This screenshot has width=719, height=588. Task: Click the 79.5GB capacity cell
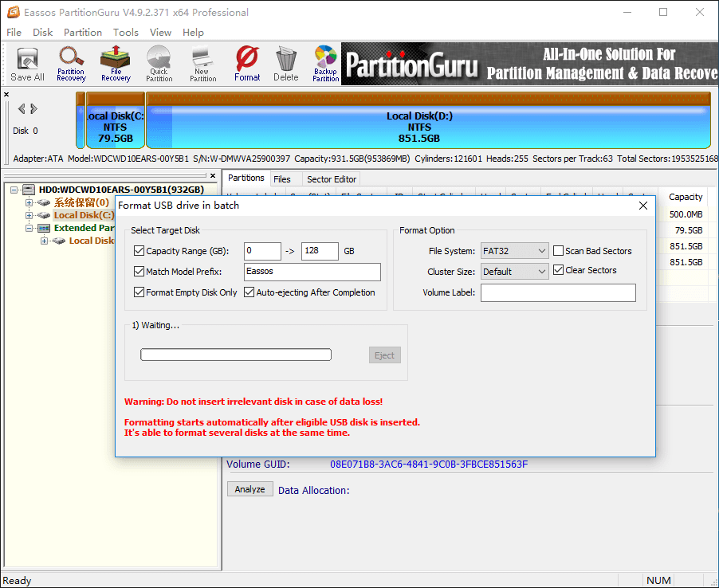click(x=688, y=230)
